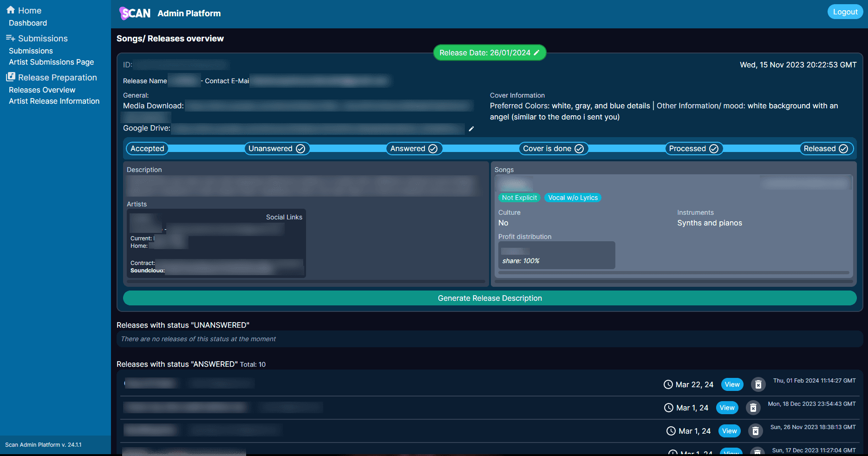This screenshot has width=868, height=456.
Task: Click checkmark icon on Answered status
Action: coord(433,149)
